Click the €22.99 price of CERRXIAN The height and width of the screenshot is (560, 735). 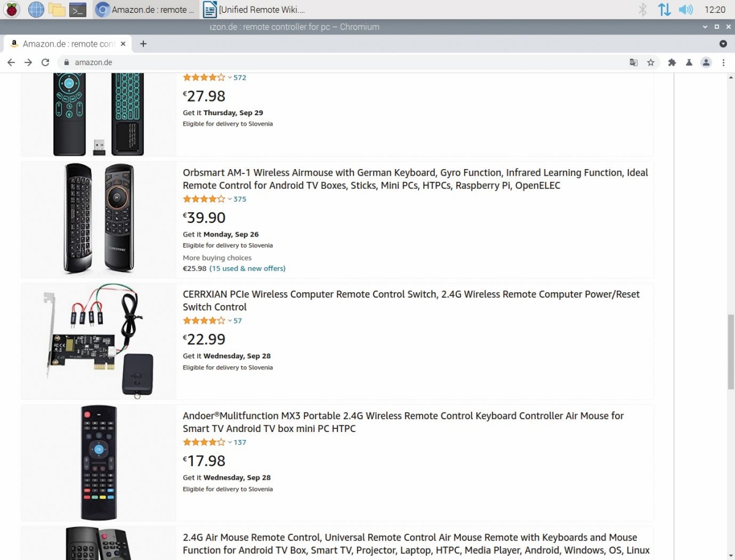(x=204, y=339)
